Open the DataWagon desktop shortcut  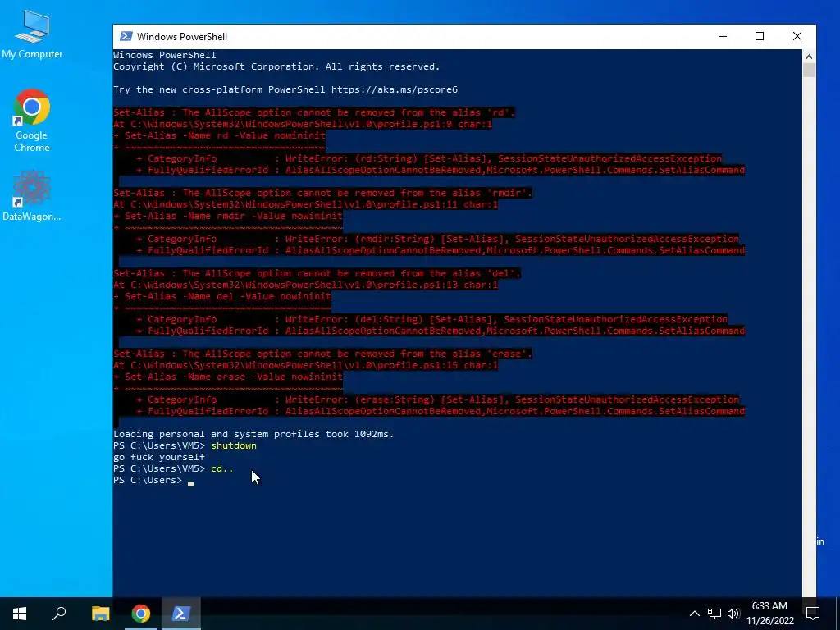32,195
